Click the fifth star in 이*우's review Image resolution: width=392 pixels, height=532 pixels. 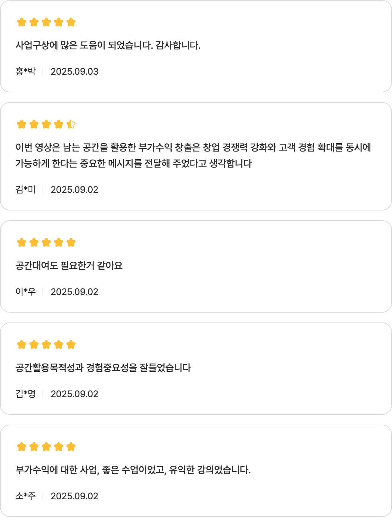pos(71,243)
